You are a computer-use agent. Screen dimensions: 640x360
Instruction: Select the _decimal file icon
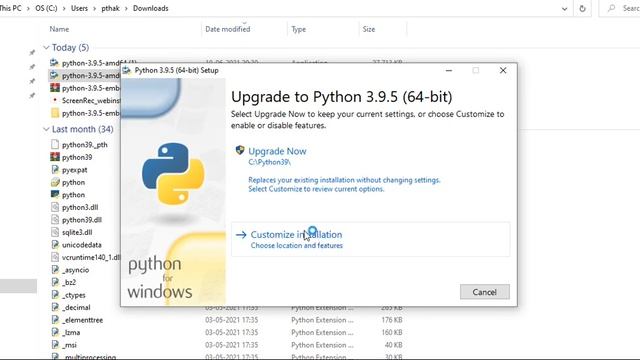55,307
